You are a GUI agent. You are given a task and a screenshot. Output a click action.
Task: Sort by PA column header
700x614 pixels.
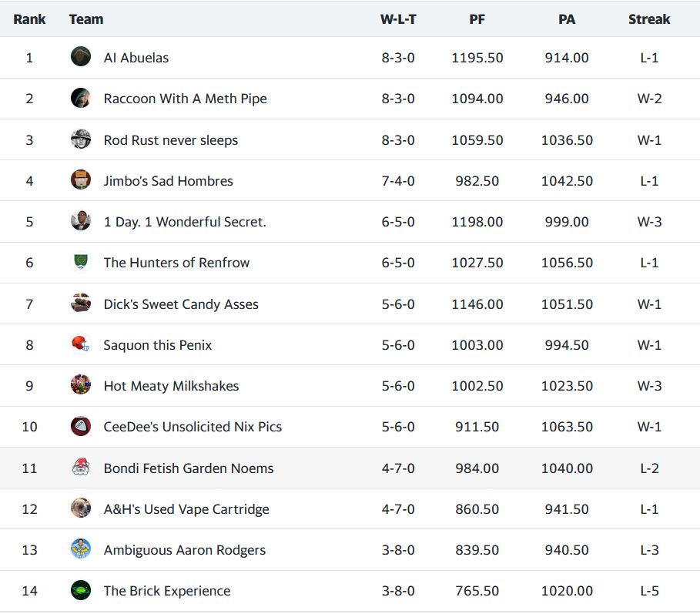click(567, 19)
